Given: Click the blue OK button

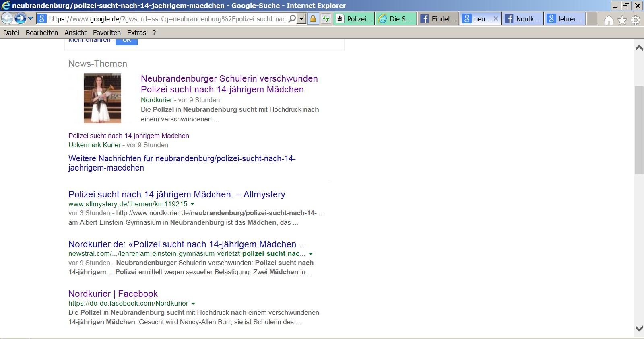Looking at the screenshot, I should point(126,41).
